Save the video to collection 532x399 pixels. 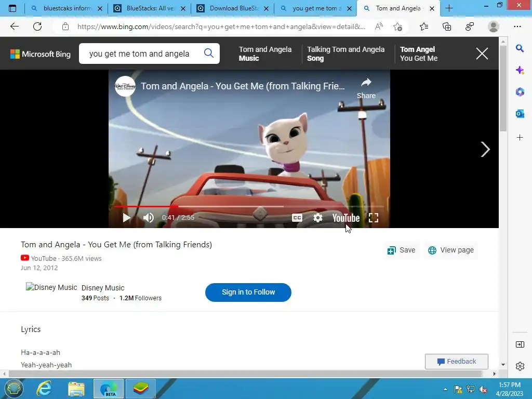(402, 250)
